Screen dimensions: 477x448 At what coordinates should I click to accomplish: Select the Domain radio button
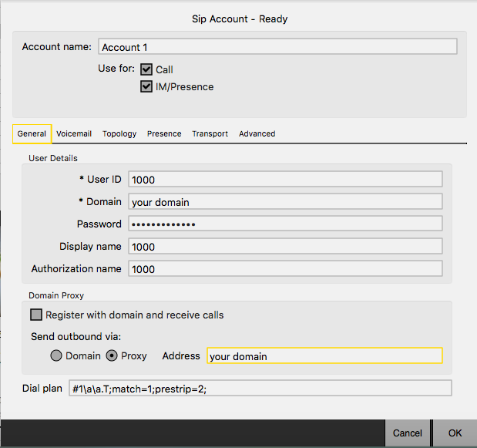tap(56, 355)
